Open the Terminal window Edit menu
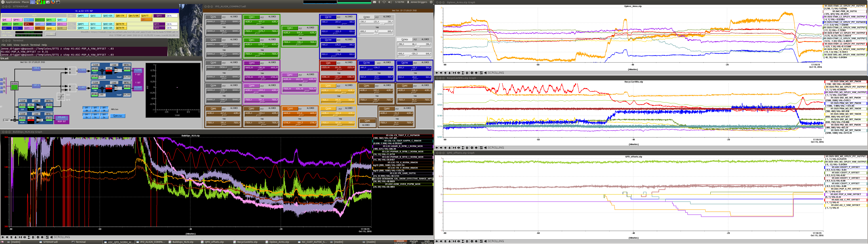The height and width of the screenshot is (244, 868). coord(9,45)
